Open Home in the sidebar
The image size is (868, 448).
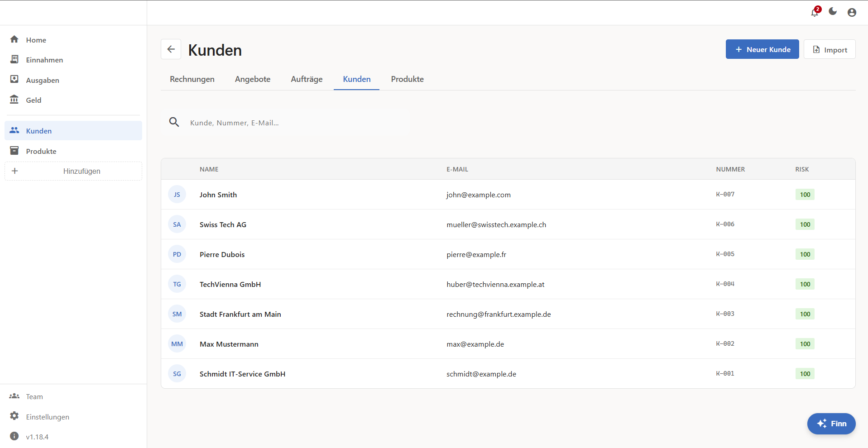point(73,40)
